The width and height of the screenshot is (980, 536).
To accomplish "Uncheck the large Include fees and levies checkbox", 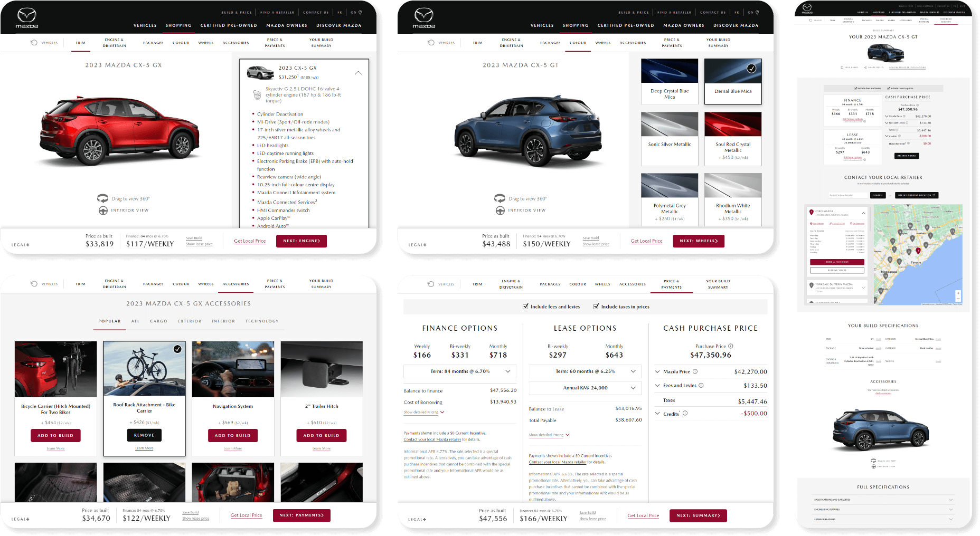I will pos(525,307).
